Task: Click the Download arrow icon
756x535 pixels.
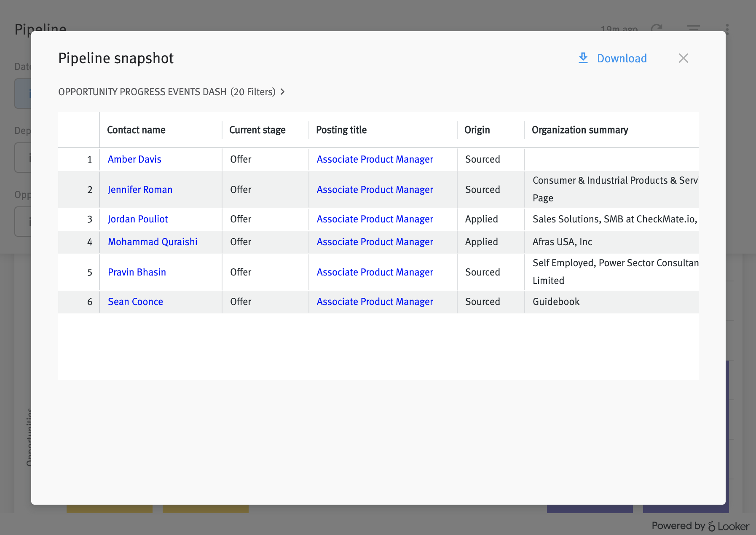Action: [583, 58]
